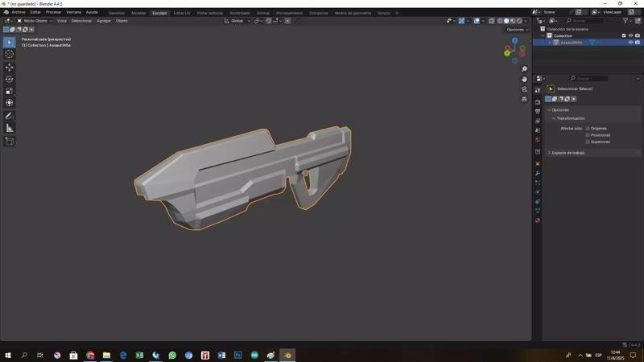Viewport: 644px width, 362px height.
Task: Choose the Annotate pencil tool
Action: (x=10, y=116)
